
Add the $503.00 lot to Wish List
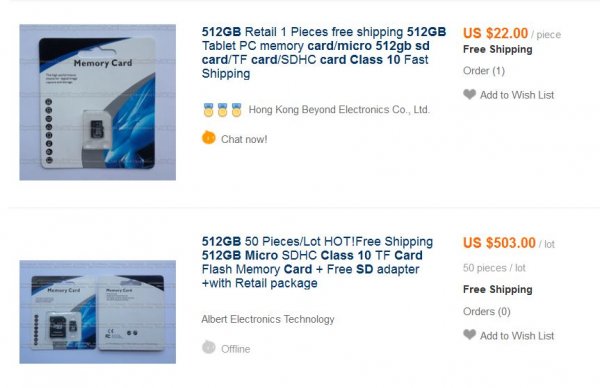(x=517, y=336)
